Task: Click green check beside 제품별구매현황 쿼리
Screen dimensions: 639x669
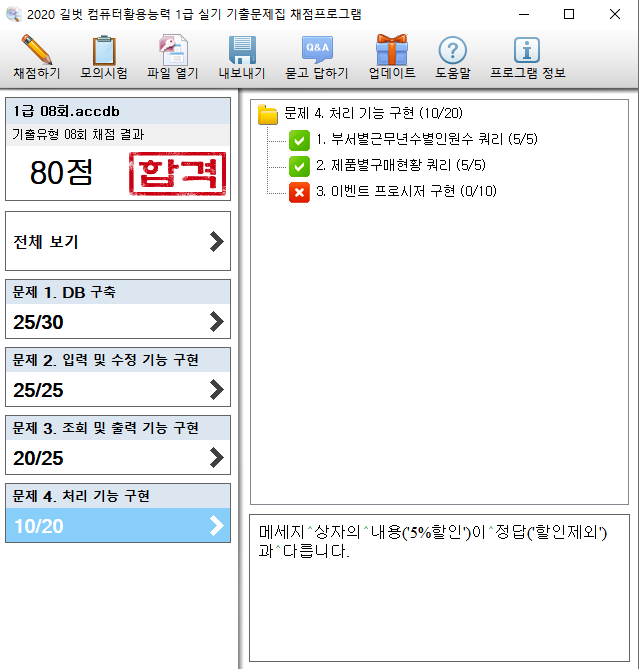Action: pos(299,166)
